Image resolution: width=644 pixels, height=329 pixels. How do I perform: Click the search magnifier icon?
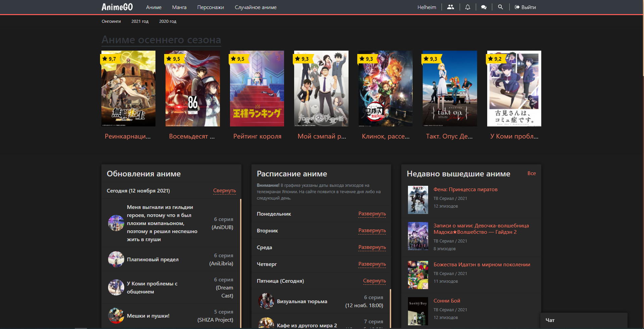tap(500, 7)
